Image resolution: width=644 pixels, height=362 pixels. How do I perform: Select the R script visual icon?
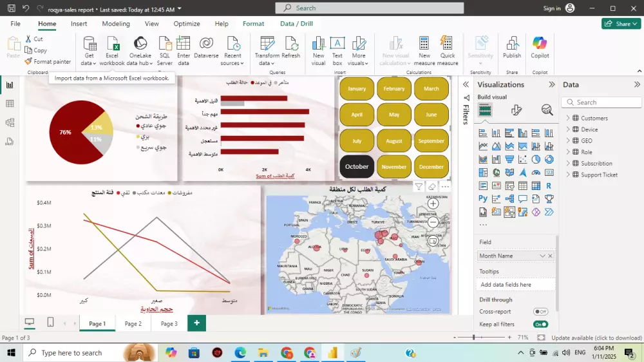point(549,186)
